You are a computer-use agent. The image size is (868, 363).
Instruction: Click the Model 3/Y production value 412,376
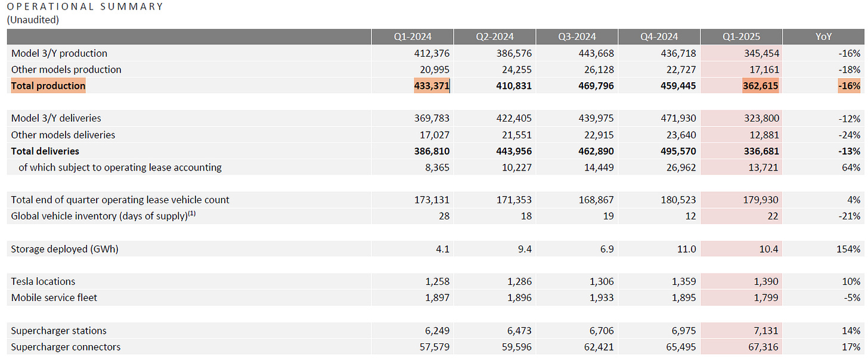tap(432, 53)
